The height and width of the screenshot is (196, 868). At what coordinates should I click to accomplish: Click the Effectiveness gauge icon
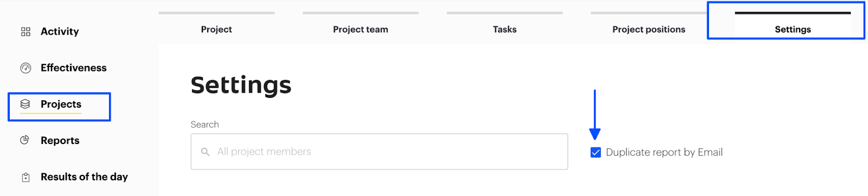tap(25, 68)
